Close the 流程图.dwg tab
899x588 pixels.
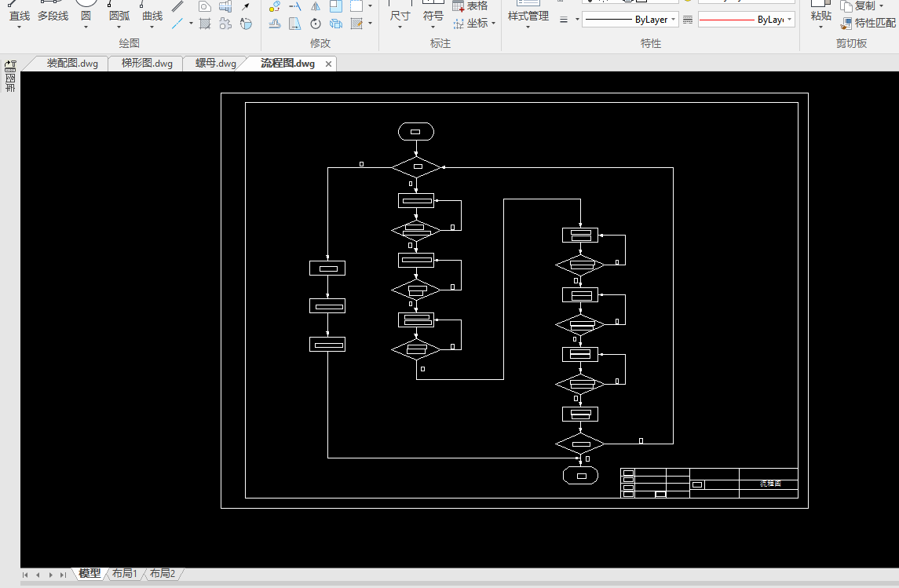point(328,64)
